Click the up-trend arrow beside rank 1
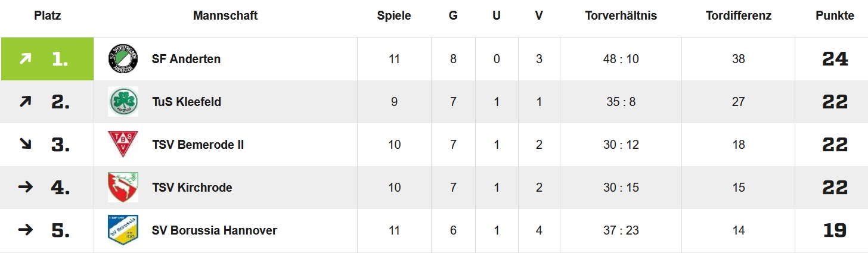Screen dimensions: 868x253 point(25,59)
